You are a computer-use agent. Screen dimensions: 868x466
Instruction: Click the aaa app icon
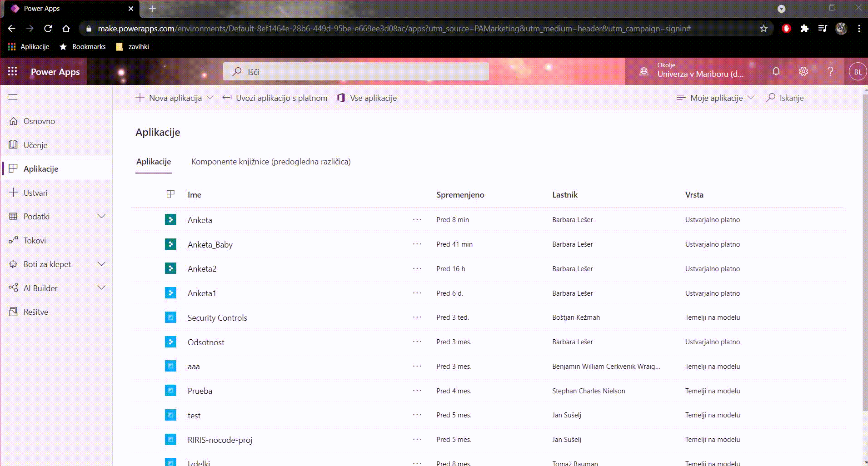(170, 366)
